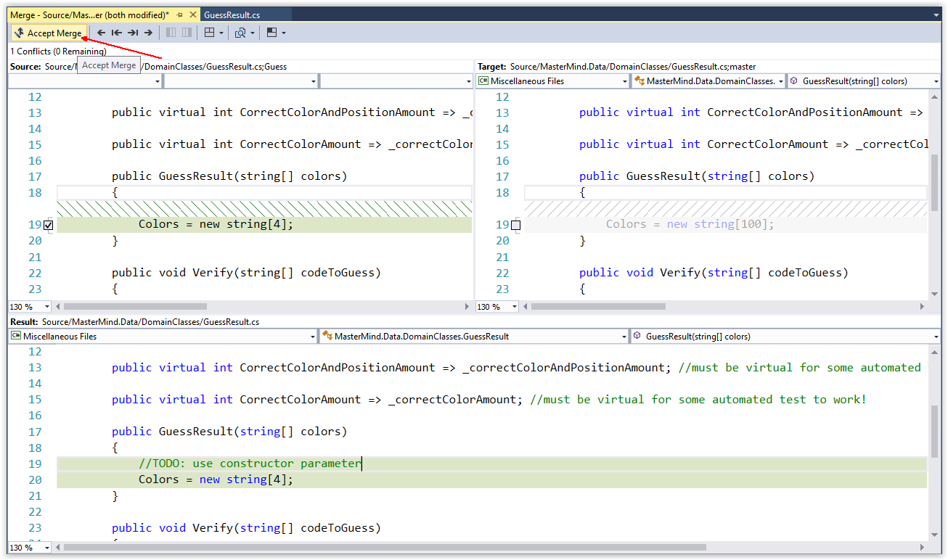948x560 pixels.
Task: Expand result GuessResult(string[] colors) member dropdown
Action: click(786, 337)
